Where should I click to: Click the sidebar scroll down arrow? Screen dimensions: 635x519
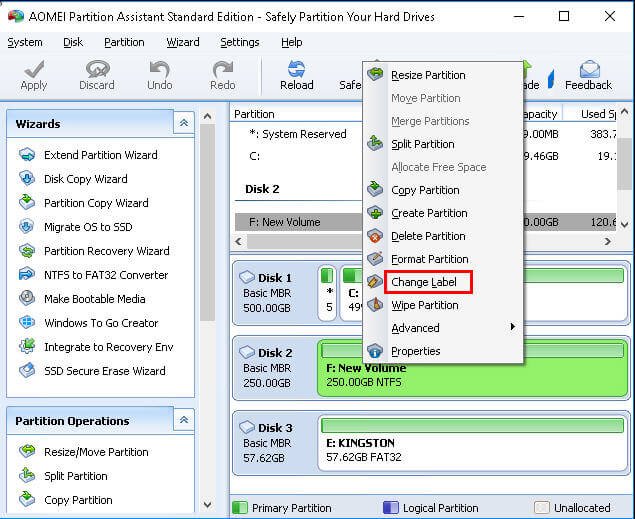(207, 504)
